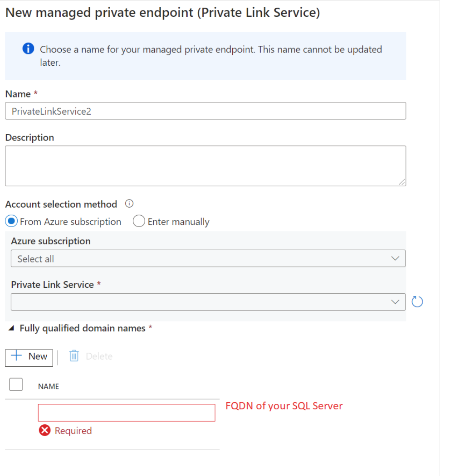Check the NAME column header checkbox

(16, 384)
